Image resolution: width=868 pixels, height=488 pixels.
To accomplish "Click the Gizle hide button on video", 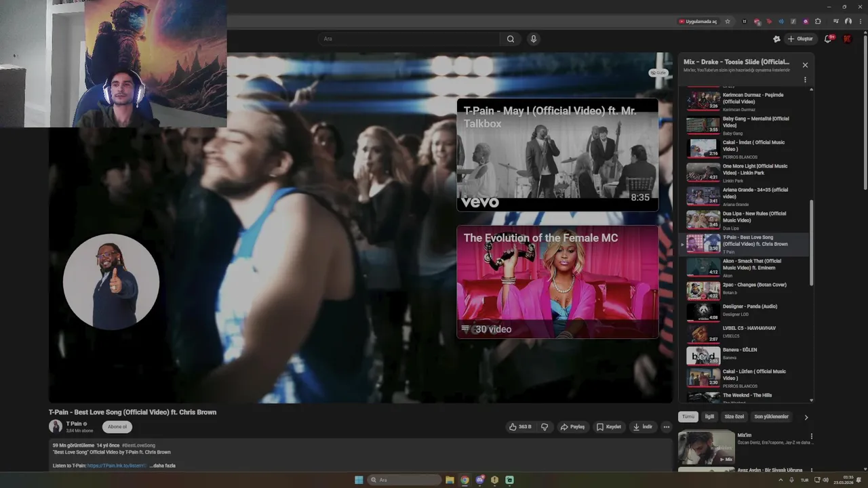I will click(658, 73).
